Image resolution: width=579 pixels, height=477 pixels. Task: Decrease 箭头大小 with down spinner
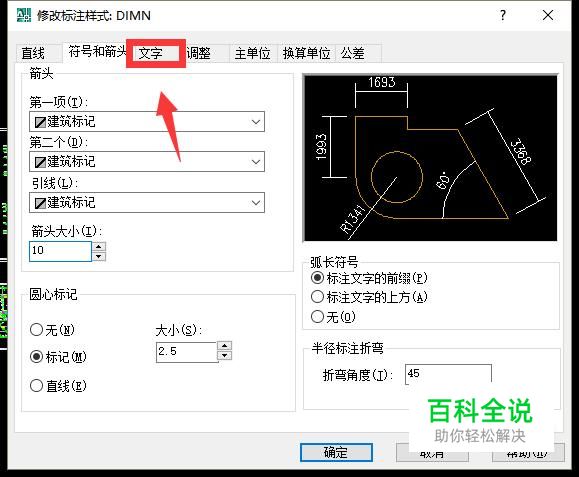pos(99,256)
